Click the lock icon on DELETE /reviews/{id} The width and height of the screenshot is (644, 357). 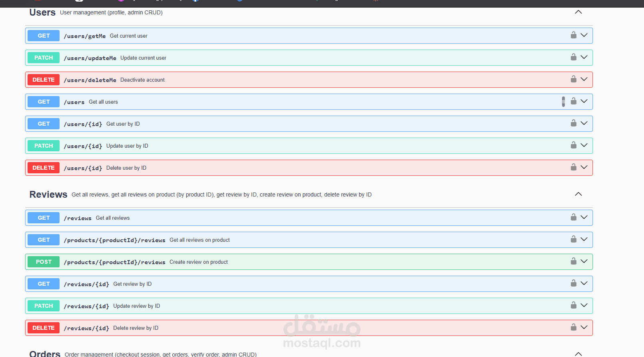click(573, 327)
